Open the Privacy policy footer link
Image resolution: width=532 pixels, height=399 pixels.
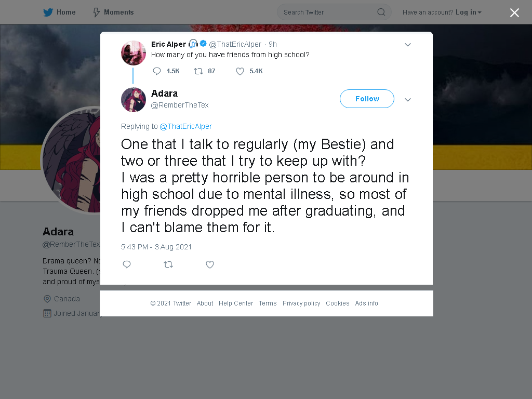click(301, 303)
